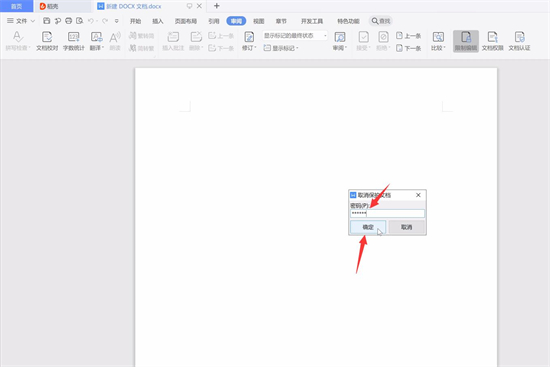Image resolution: width=550 pixels, height=367 pixels.
Task: Open a new tab with plus button
Action: pyautogui.click(x=216, y=6)
